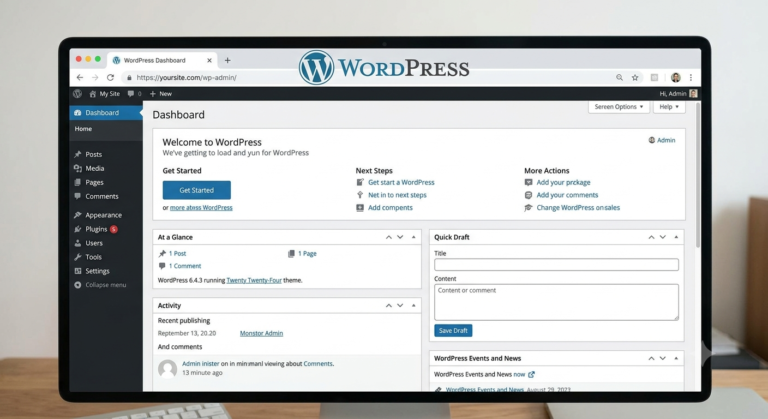Reload the page with the refresh icon
Viewport: 768px width, 419px height.
pos(111,77)
